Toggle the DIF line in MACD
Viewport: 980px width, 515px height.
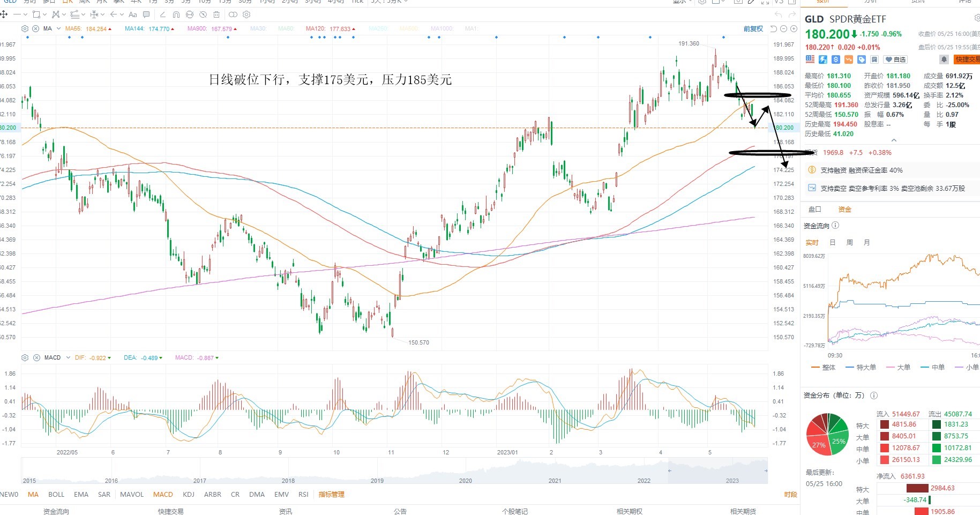(93, 357)
